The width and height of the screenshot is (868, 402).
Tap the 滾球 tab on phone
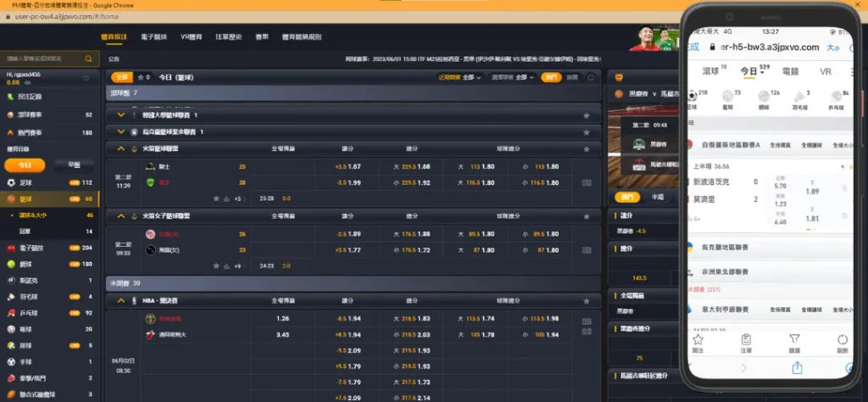click(x=713, y=71)
